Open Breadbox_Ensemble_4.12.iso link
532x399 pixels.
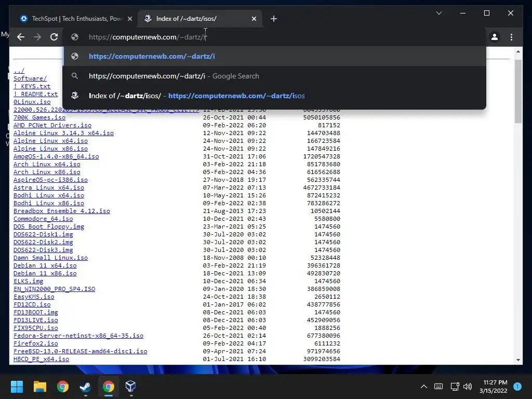pyautogui.click(x=62, y=211)
